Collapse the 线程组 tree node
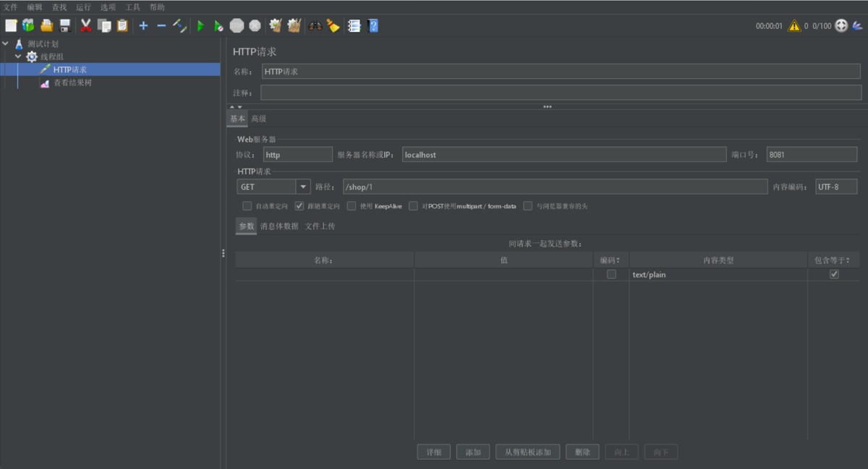 (18, 56)
